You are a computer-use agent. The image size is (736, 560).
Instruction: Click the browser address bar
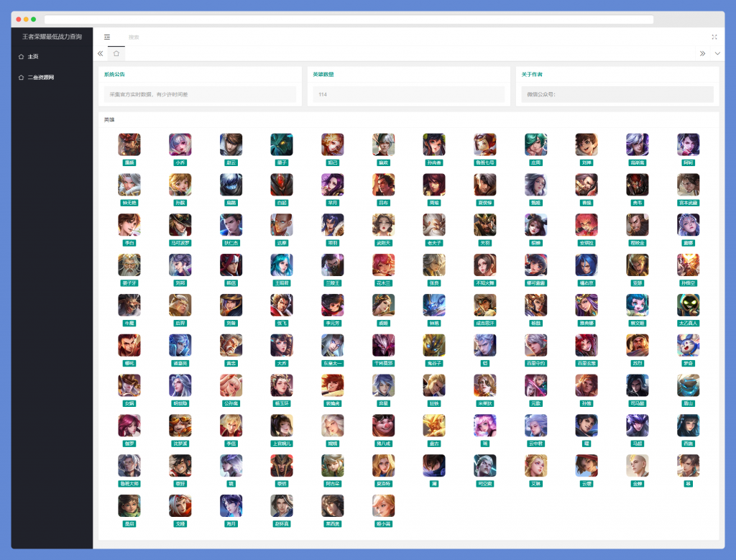coord(349,19)
